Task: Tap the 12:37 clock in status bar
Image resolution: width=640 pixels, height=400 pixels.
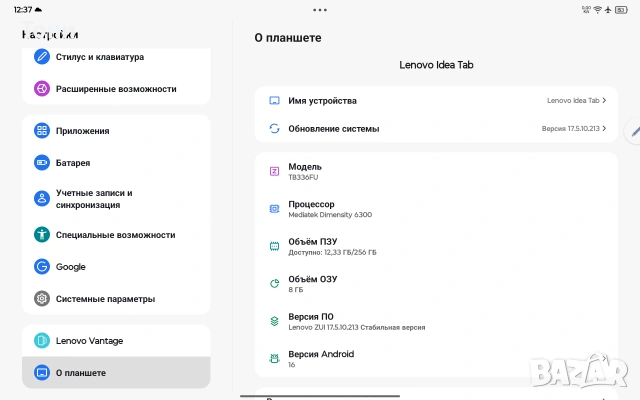Action: click(23, 9)
